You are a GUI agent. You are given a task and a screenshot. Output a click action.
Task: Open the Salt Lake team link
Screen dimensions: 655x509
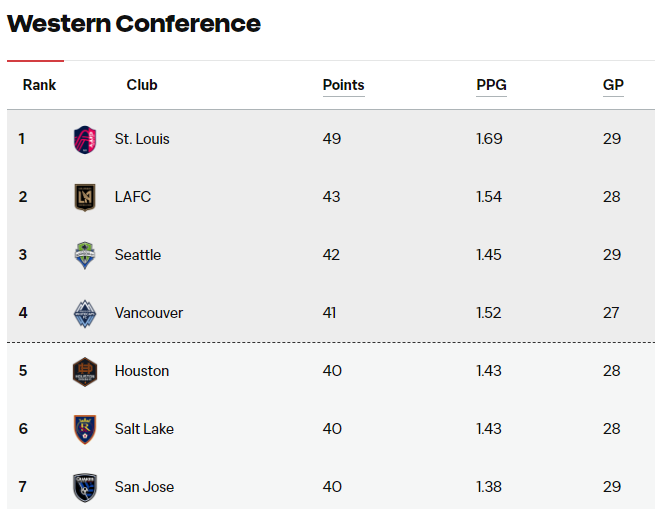[x=144, y=429]
